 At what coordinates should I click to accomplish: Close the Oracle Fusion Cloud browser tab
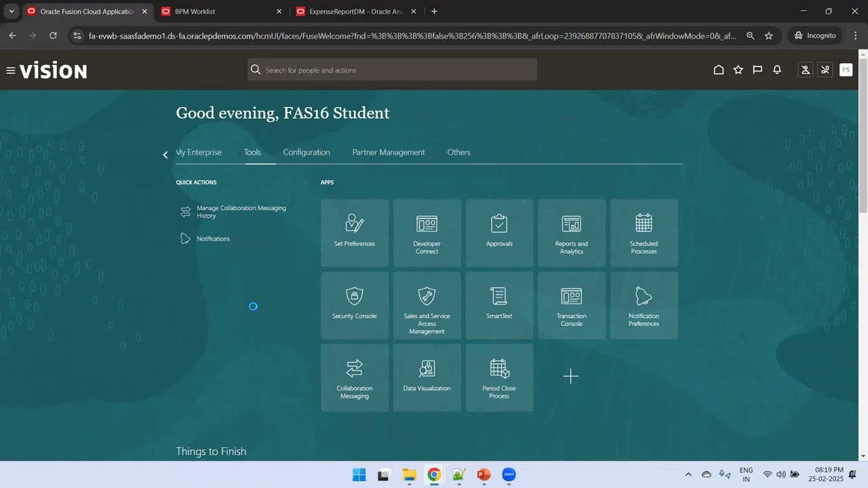(x=144, y=12)
